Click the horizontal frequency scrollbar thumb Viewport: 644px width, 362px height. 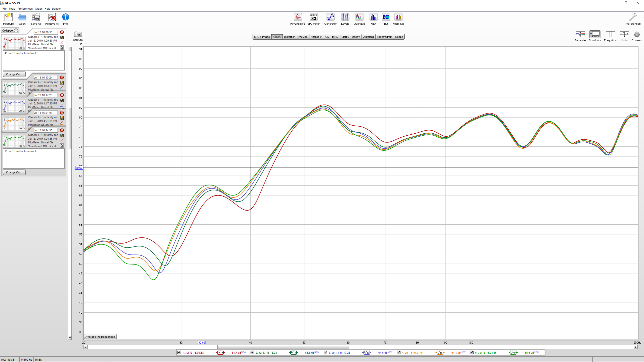coord(283,347)
